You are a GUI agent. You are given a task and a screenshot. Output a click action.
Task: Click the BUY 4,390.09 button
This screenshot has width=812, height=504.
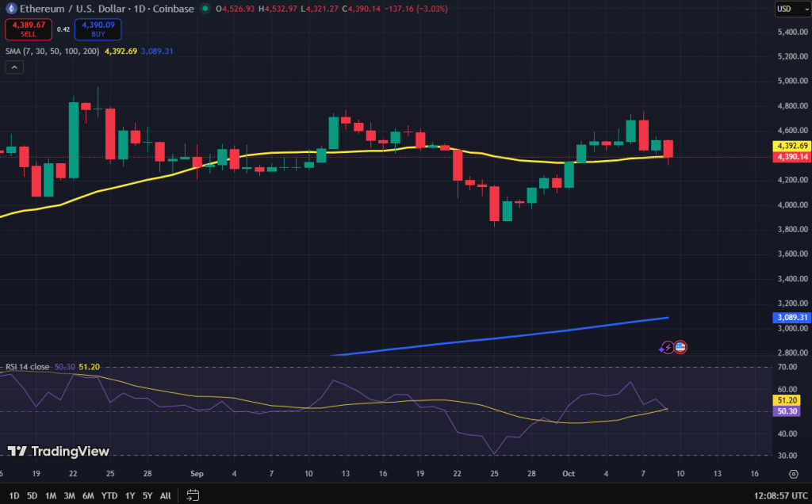[98, 29]
